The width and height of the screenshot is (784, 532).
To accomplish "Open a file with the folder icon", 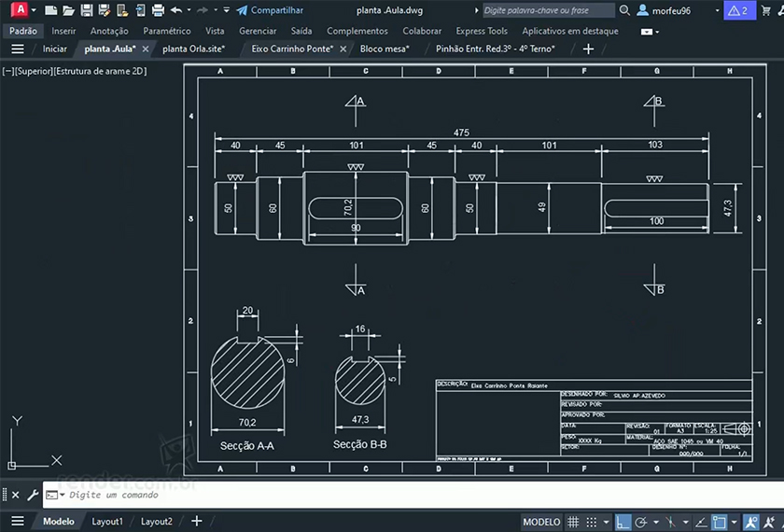I will tap(69, 10).
